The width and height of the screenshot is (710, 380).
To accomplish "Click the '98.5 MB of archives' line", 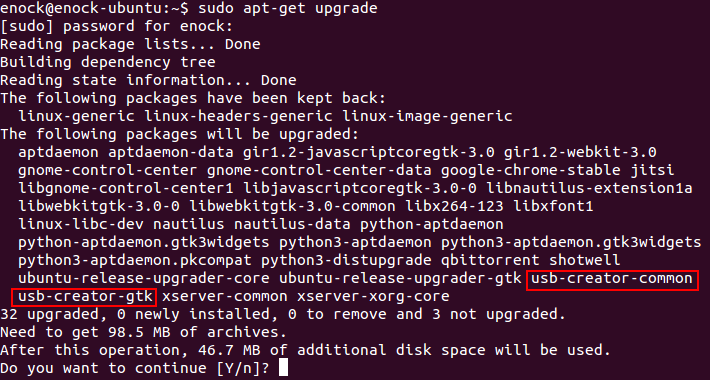I will (x=144, y=332).
